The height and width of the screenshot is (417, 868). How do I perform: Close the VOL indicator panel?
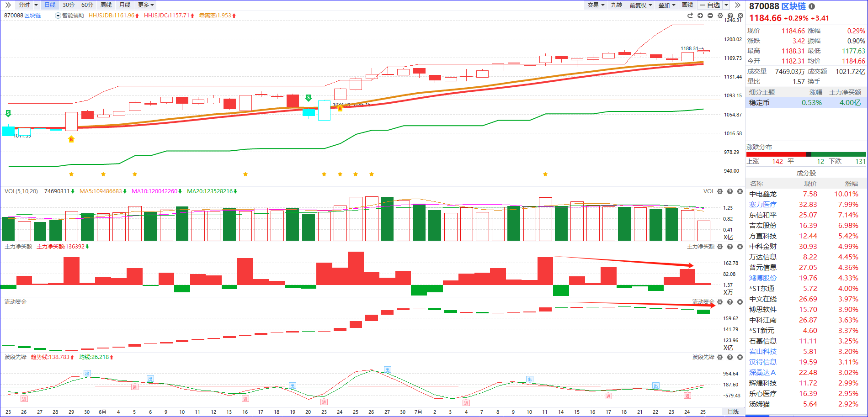click(x=740, y=191)
